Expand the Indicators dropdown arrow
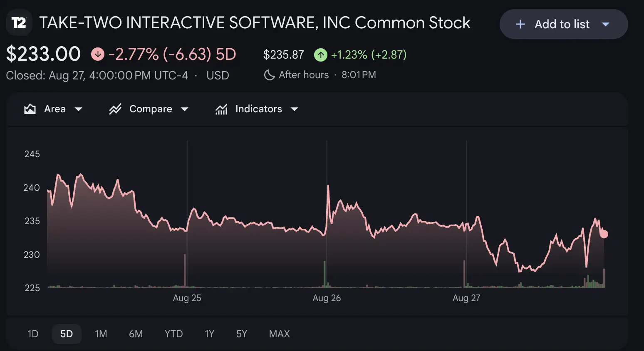This screenshot has width=644, height=351. 295,109
